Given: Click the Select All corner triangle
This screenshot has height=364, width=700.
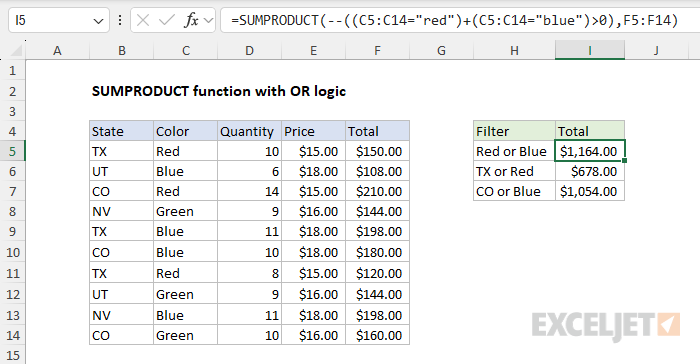Looking at the screenshot, I should pos(16,51).
